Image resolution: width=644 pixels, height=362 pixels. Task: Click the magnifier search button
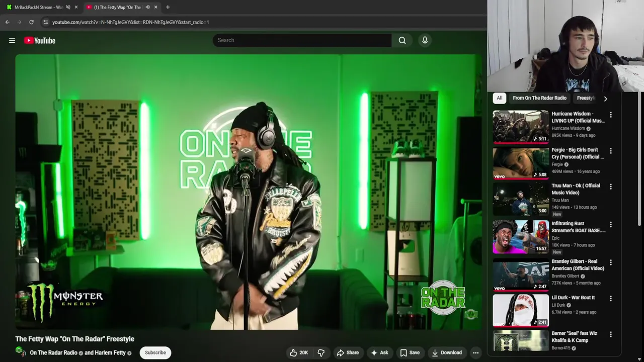(402, 40)
